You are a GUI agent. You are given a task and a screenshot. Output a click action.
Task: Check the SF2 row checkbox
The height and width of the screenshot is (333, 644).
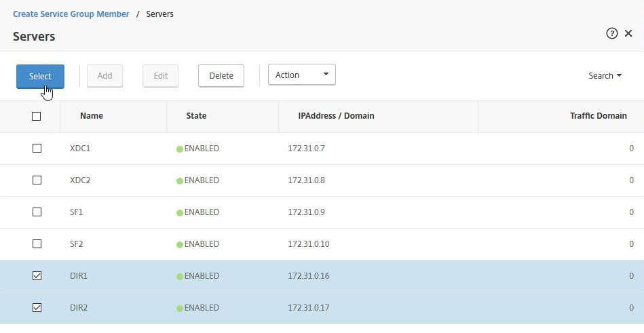click(37, 244)
